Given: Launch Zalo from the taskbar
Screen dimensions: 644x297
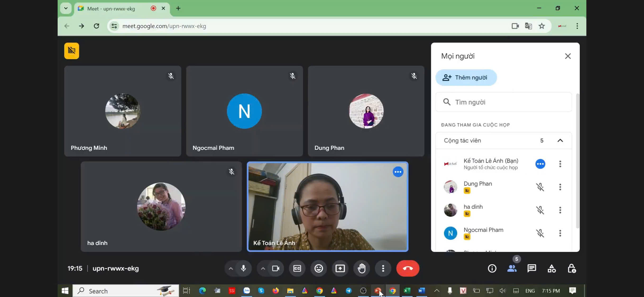Looking at the screenshot, I should click(x=246, y=291).
